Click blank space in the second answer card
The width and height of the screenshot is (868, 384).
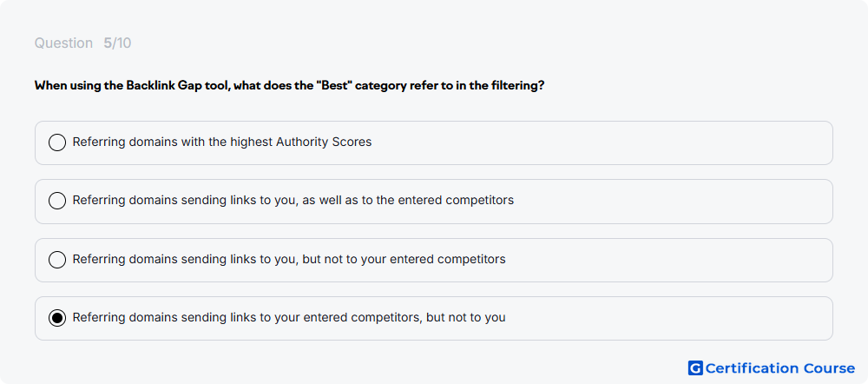pos(664,201)
